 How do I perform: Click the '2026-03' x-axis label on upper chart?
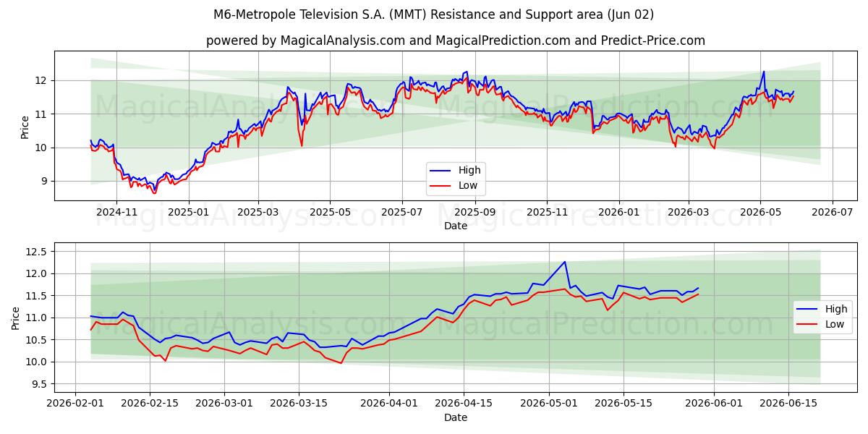(688, 212)
